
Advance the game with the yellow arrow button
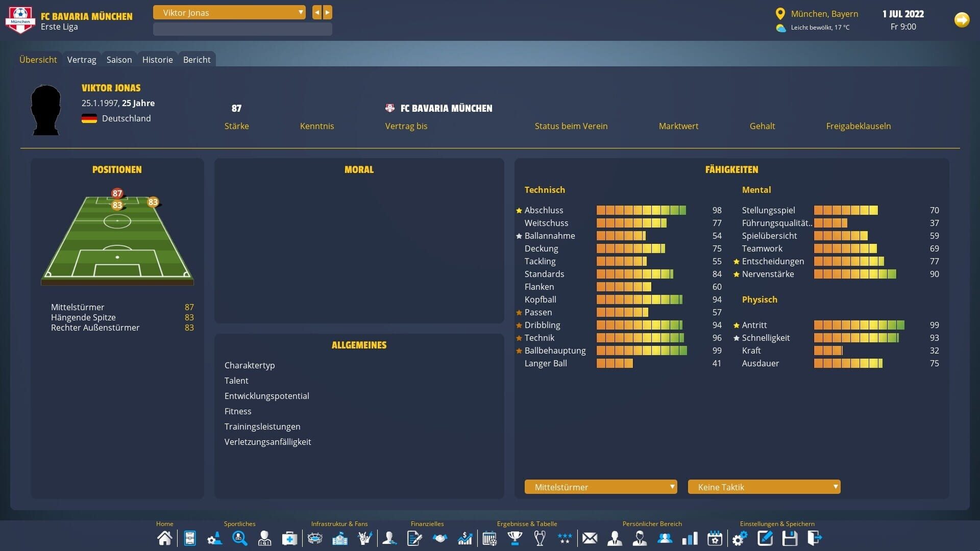(962, 20)
